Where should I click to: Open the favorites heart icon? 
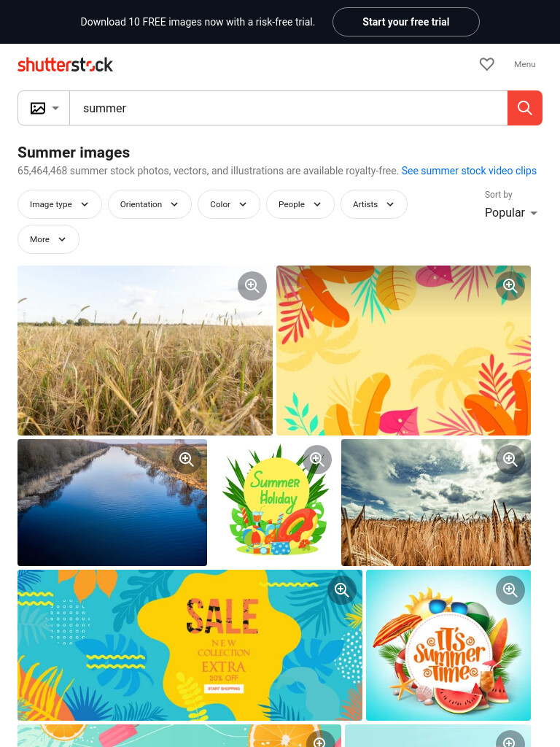(x=486, y=64)
